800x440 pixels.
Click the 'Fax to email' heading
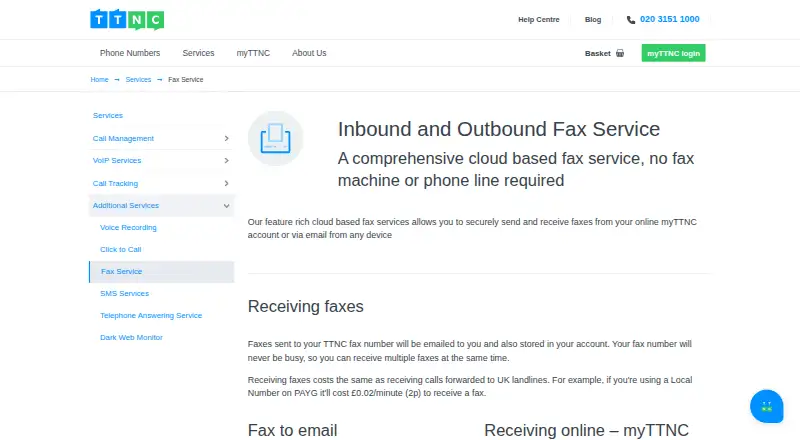(292, 430)
